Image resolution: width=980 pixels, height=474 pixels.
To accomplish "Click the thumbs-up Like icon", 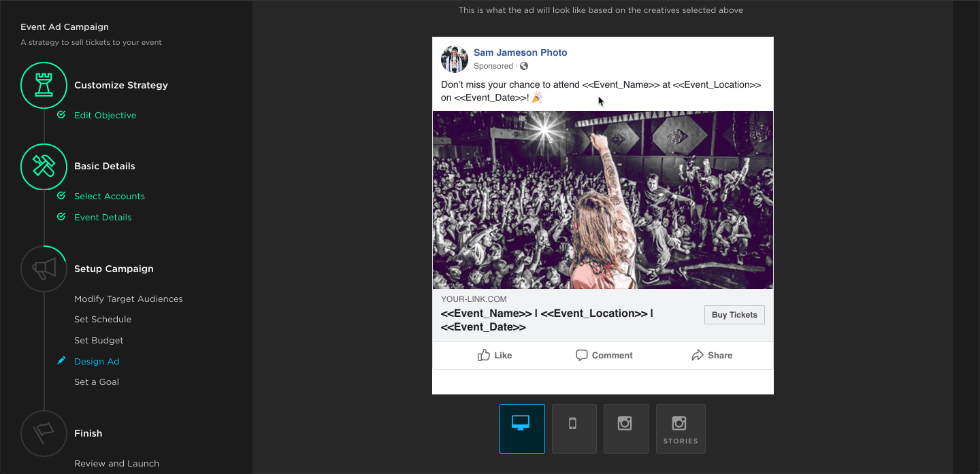I will click(484, 355).
